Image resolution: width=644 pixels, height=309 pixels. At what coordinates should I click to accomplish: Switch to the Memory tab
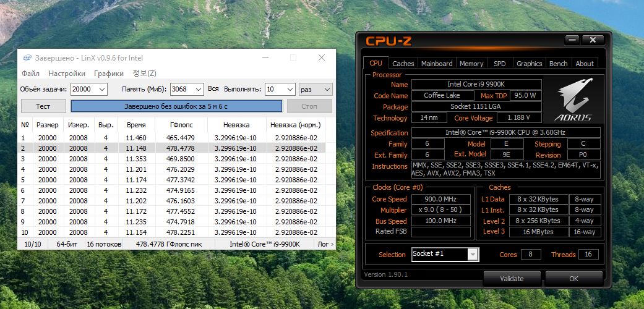[x=471, y=64]
